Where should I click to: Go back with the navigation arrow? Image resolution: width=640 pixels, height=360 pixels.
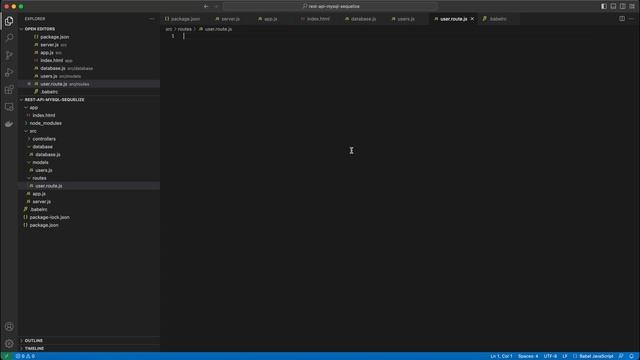(x=206, y=7)
